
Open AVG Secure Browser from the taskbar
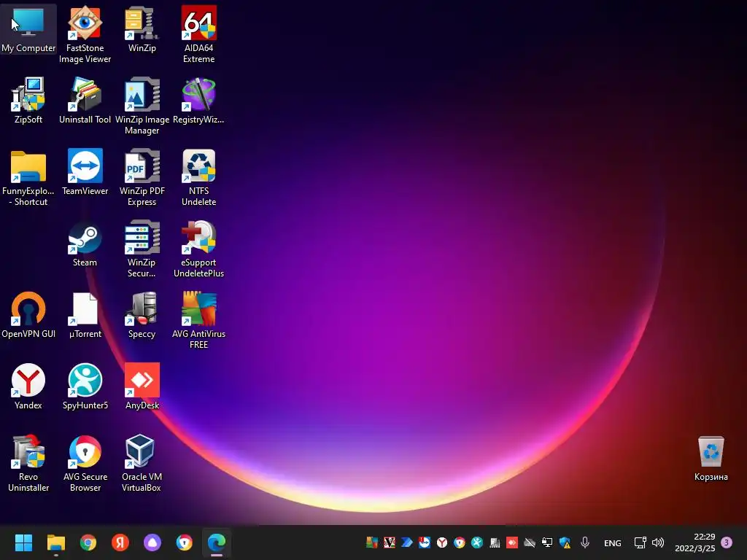(185, 542)
